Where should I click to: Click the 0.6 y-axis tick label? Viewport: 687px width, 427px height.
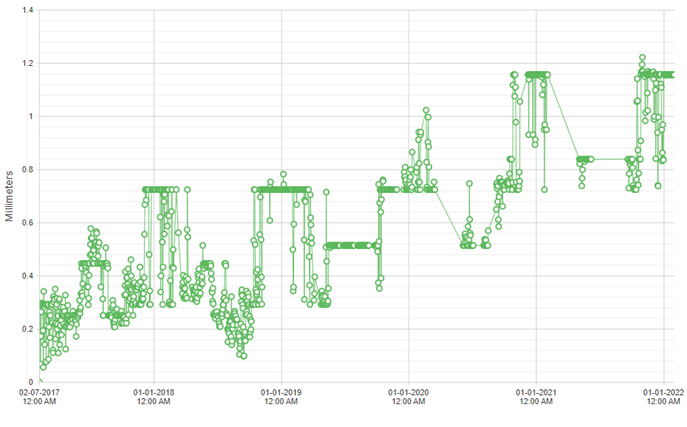click(x=28, y=222)
